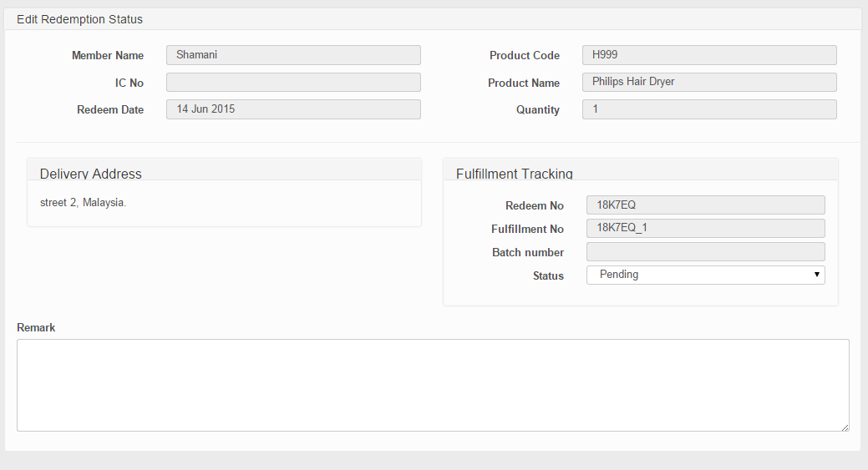Click the Batch number label

coord(527,252)
